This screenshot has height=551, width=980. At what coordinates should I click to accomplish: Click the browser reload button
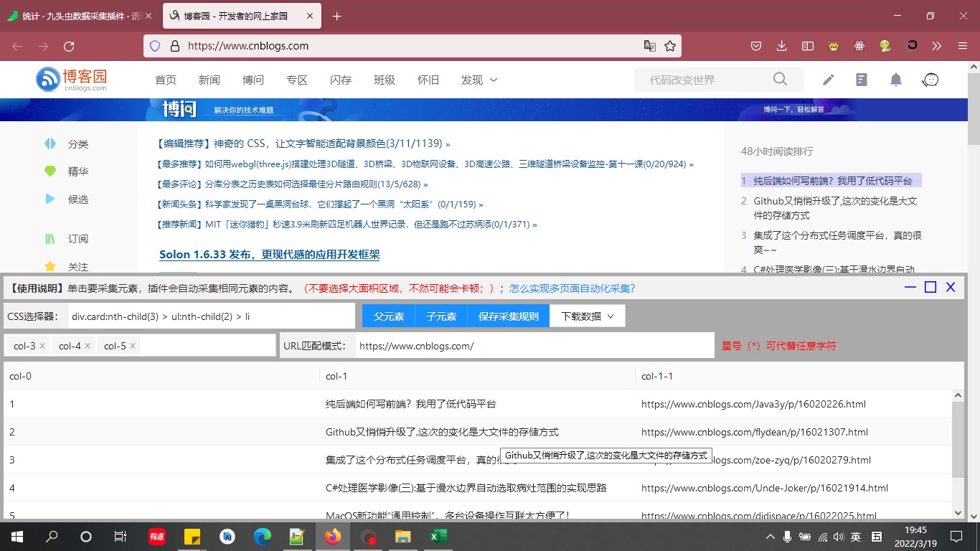(69, 46)
